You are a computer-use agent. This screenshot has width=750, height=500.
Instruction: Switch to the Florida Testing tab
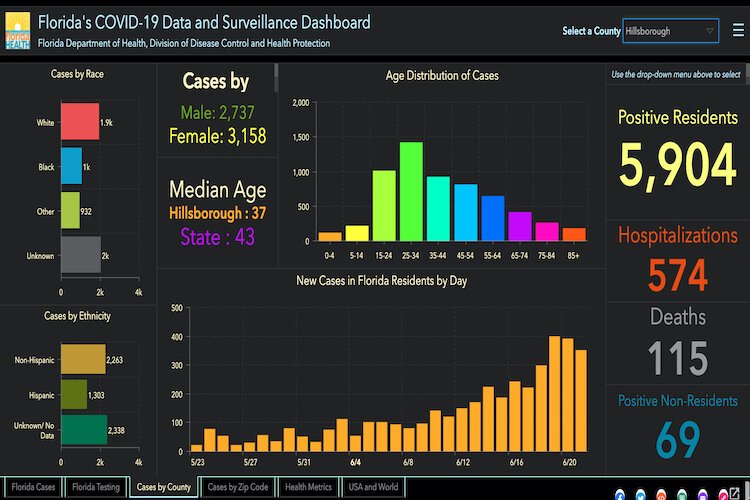(x=96, y=487)
